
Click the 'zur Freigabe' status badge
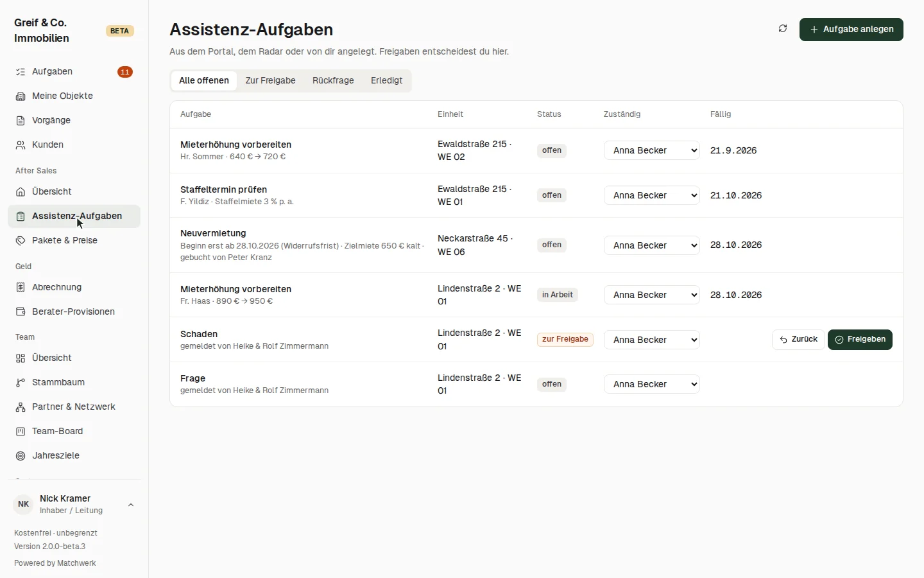click(565, 340)
